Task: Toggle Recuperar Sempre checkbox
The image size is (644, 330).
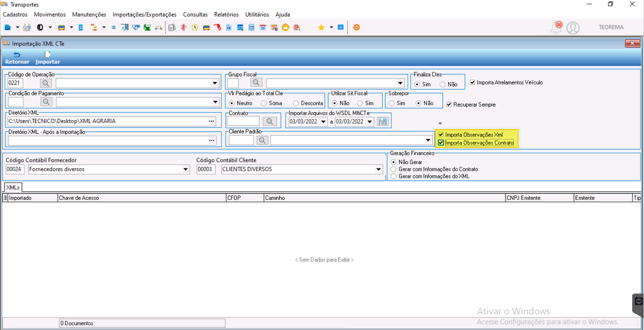Action: click(x=449, y=104)
